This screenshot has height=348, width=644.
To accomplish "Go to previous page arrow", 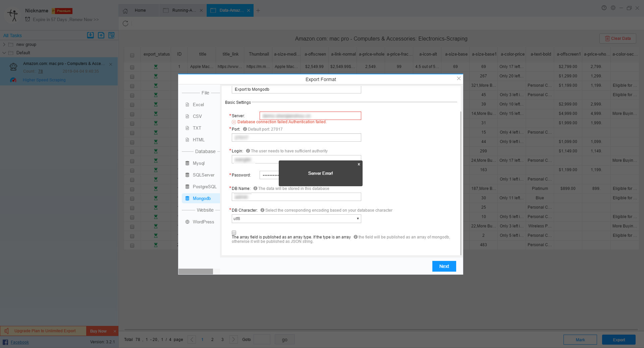I will pyautogui.click(x=192, y=340).
